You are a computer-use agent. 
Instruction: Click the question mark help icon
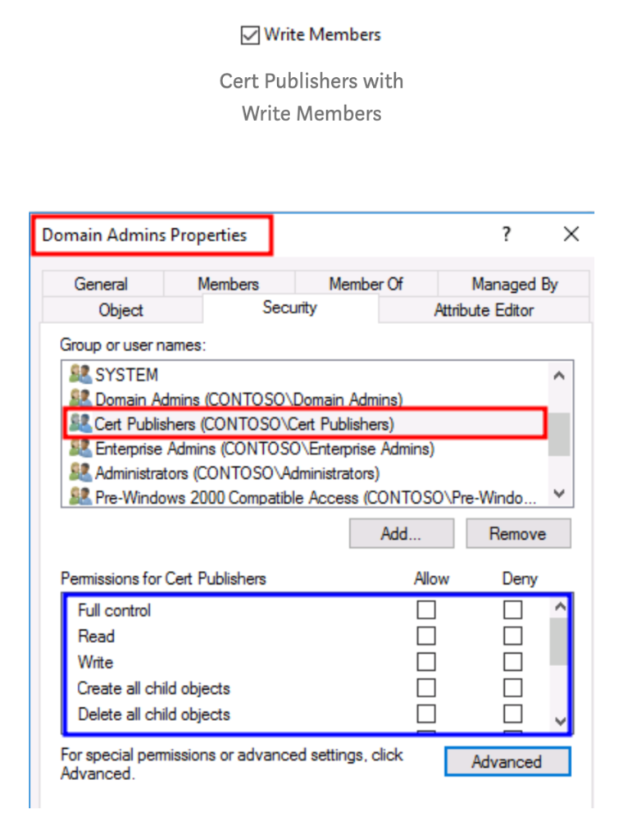click(x=507, y=235)
